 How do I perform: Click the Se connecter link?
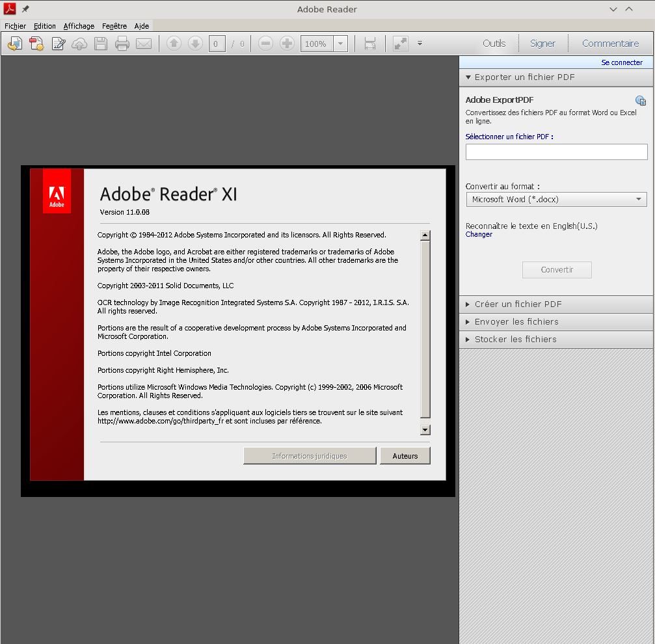(622, 62)
